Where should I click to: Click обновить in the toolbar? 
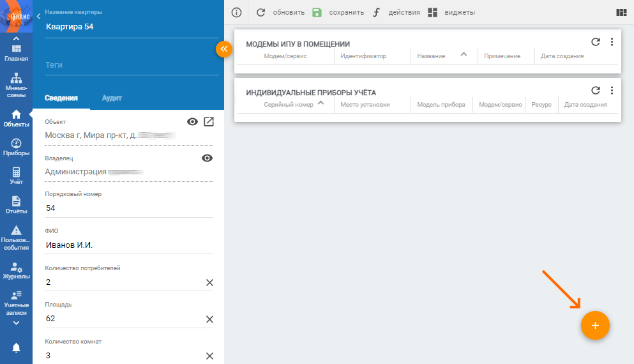[x=281, y=13]
